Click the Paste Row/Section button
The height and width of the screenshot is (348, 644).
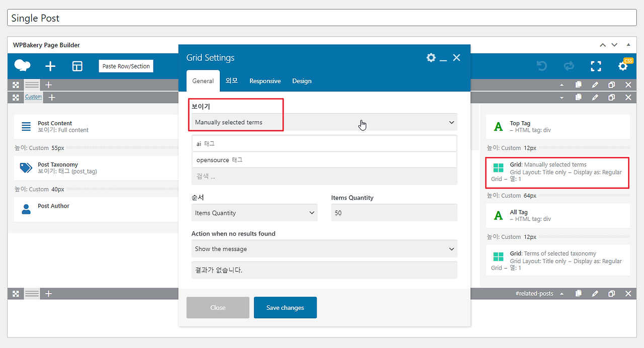126,66
